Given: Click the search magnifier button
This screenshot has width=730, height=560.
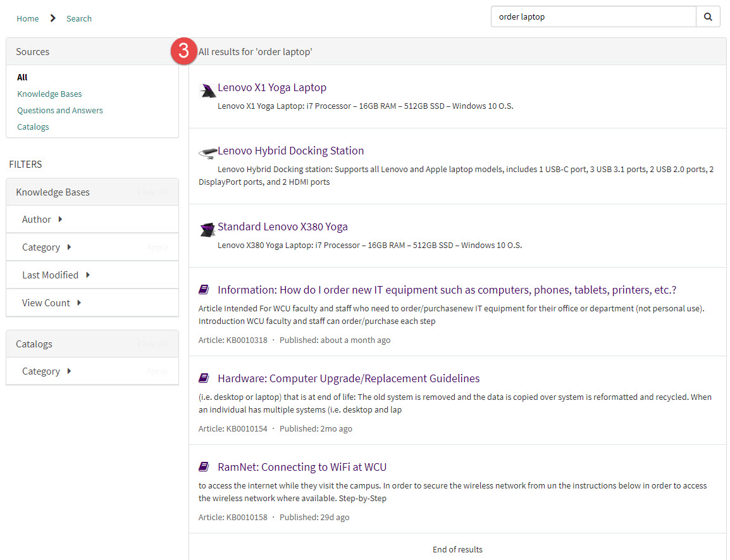Looking at the screenshot, I should [708, 17].
